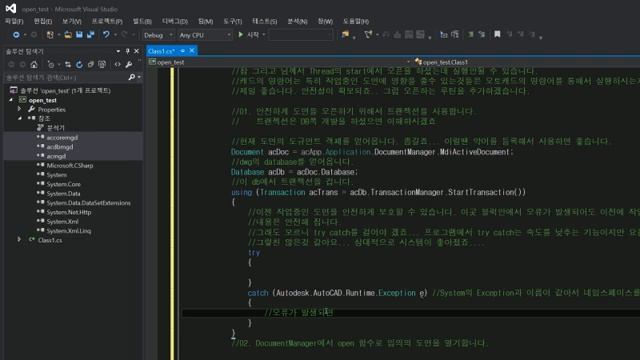Open the Any CPU platform dropdown
Screen dimensions: 640x360
[x=204, y=36]
